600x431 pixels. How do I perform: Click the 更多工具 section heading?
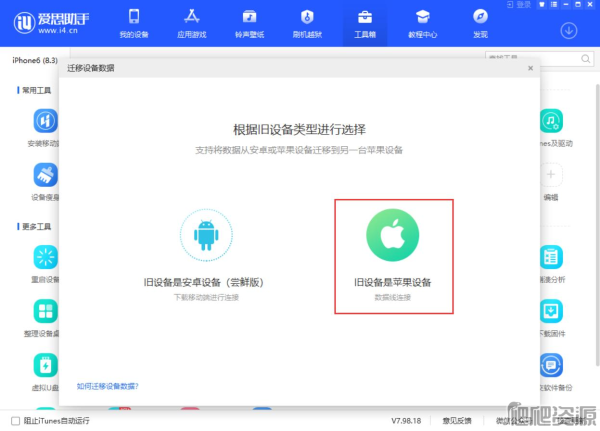pyautogui.click(x=36, y=227)
